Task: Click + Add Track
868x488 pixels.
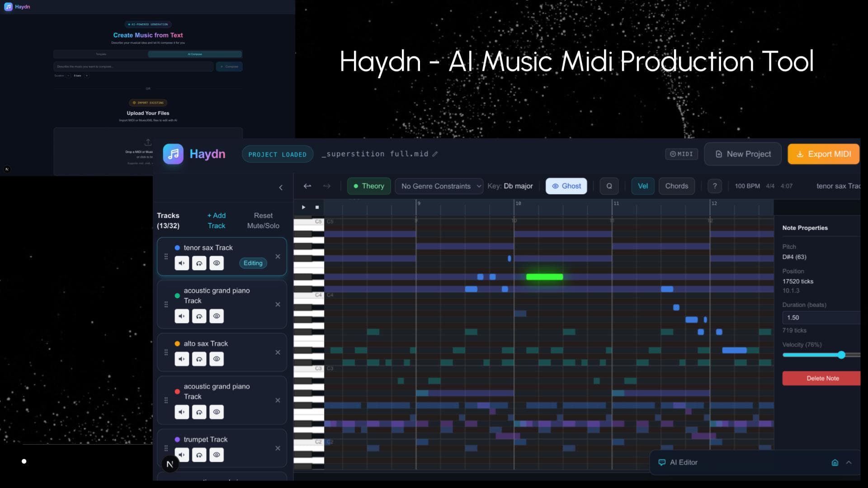Action: pyautogui.click(x=217, y=221)
